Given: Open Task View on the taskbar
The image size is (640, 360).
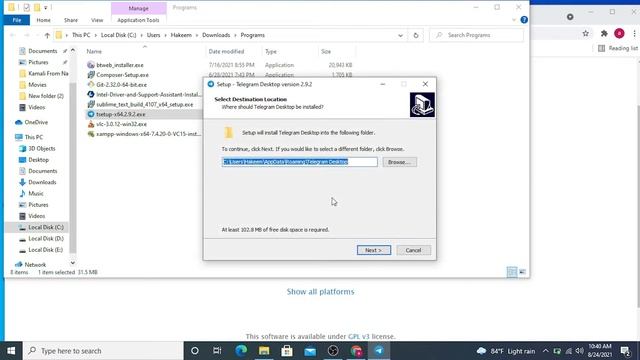Looking at the screenshot, I should click(x=217, y=351).
